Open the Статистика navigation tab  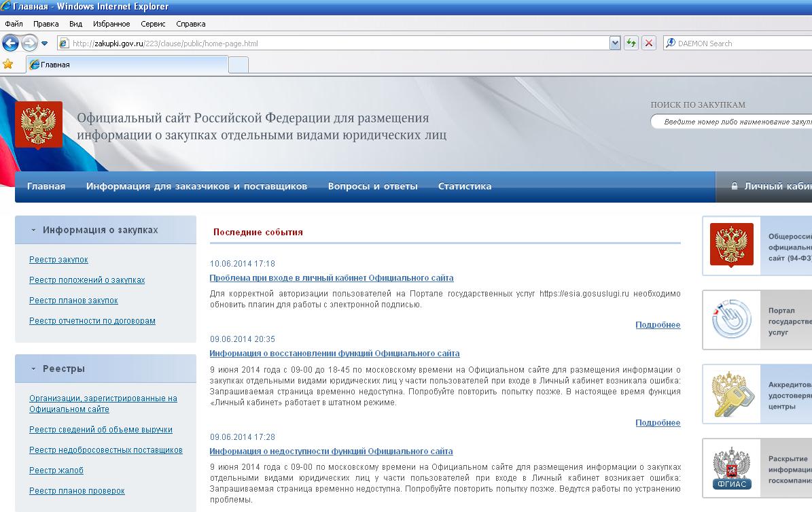tap(465, 186)
